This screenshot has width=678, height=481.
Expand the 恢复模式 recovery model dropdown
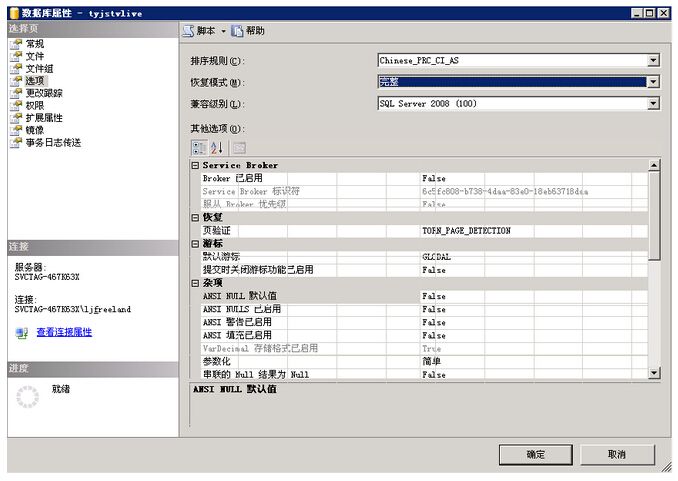coord(653,83)
